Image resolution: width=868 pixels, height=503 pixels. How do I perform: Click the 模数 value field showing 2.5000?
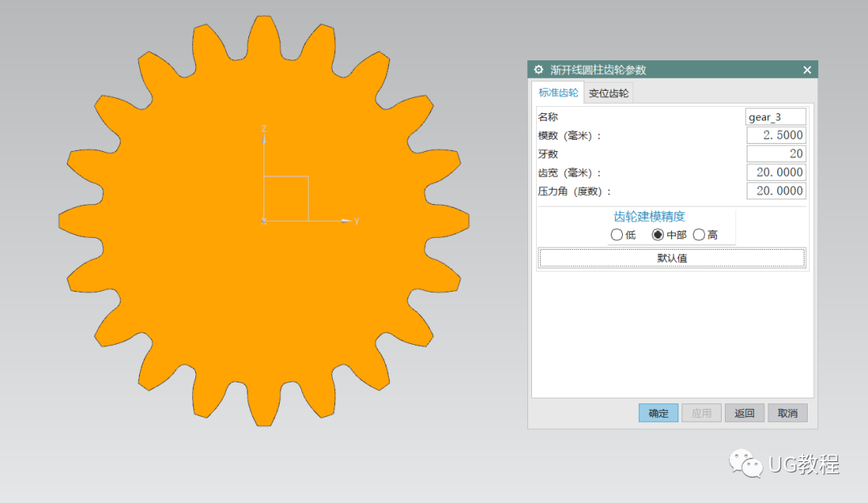point(775,135)
